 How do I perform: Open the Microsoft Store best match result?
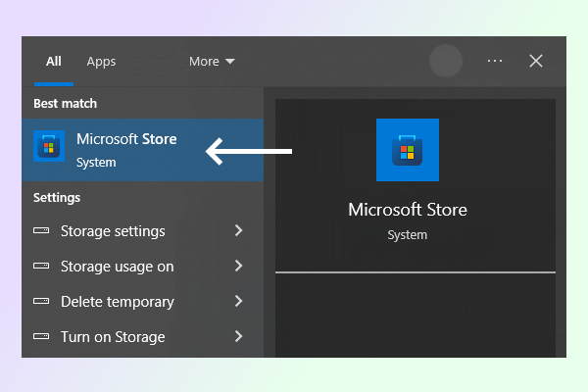126,149
